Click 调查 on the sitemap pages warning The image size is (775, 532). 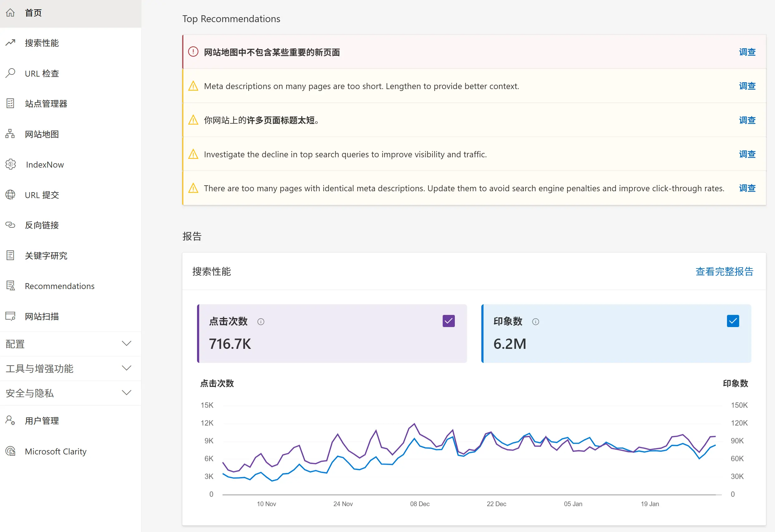coord(747,52)
